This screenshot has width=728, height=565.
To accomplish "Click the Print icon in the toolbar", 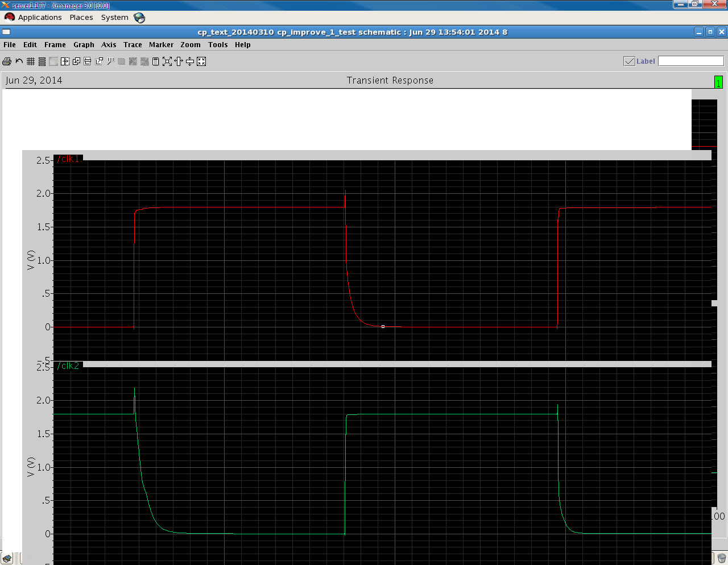I will pos(7,61).
